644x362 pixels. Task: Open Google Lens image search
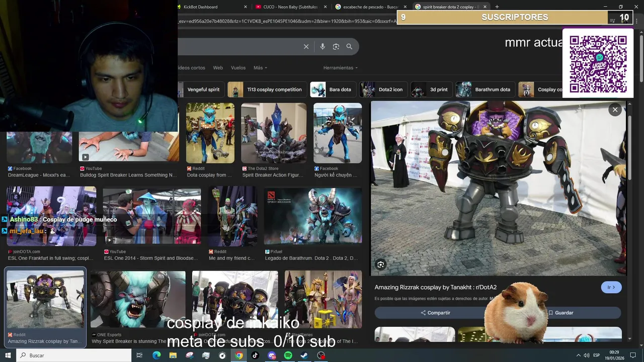tap(336, 47)
